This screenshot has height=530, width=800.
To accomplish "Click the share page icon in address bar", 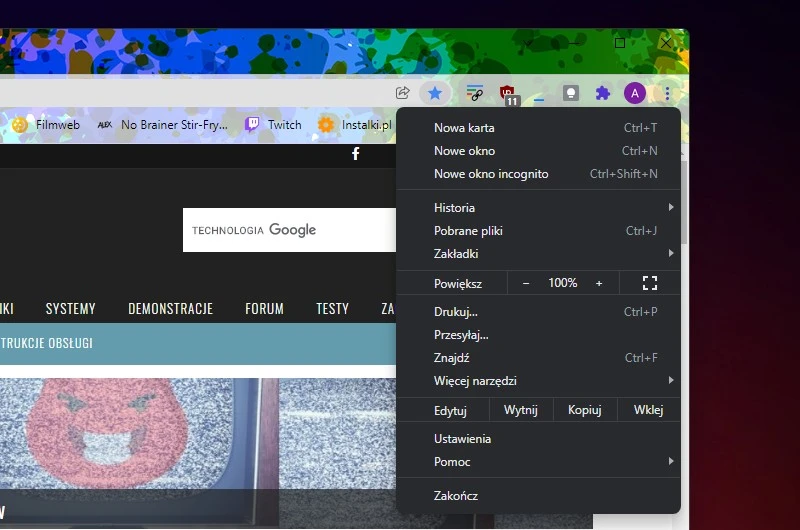I will pyautogui.click(x=403, y=93).
